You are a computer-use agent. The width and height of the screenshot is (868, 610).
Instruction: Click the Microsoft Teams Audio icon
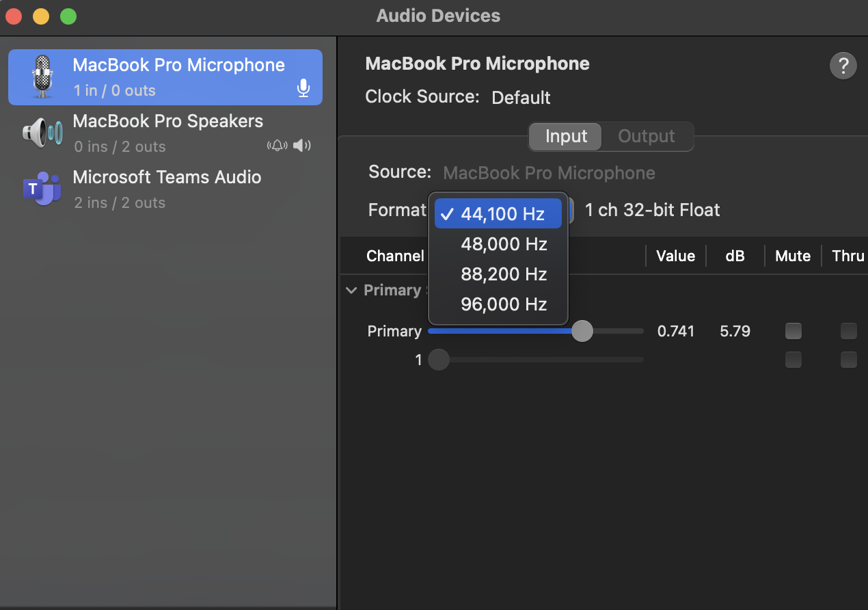tap(42, 189)
